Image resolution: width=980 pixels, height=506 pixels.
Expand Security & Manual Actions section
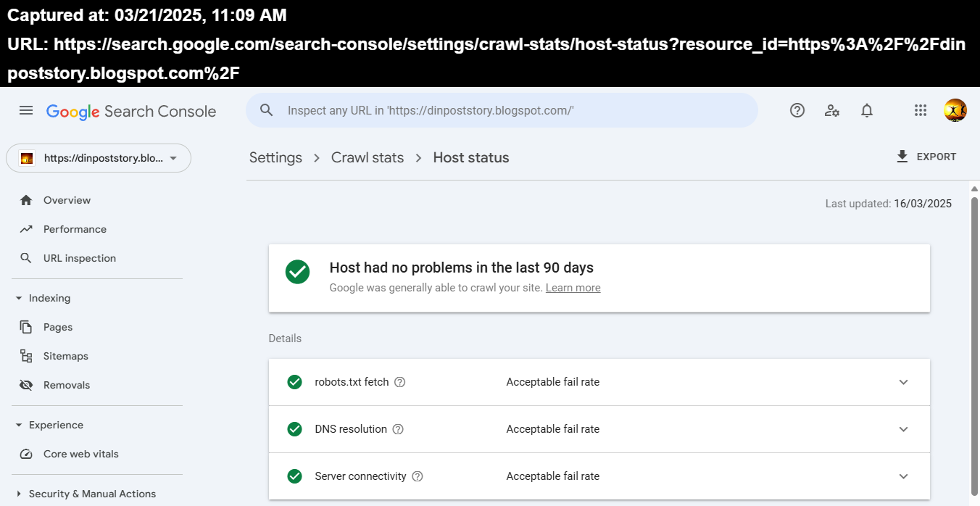19,494
